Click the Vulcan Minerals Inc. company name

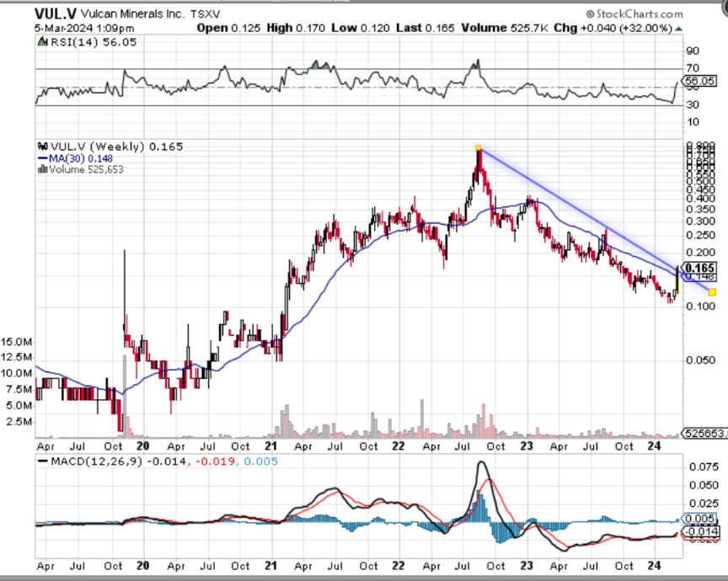(132, 14)
